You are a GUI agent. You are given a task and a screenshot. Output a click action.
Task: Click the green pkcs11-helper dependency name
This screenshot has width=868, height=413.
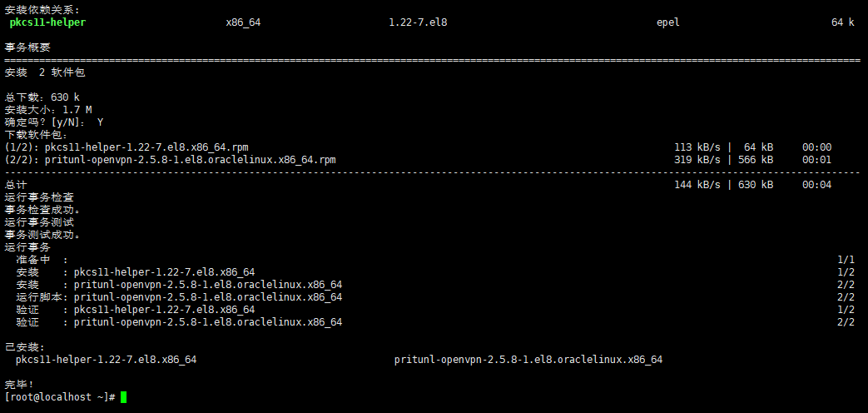pyautogui.click(x=47, y=22)
